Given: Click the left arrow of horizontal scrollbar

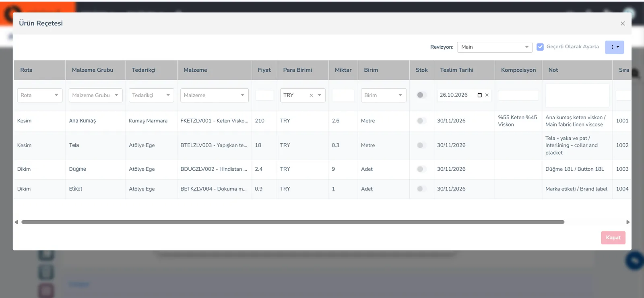Looking at the screenshot, I should point(16,222).
